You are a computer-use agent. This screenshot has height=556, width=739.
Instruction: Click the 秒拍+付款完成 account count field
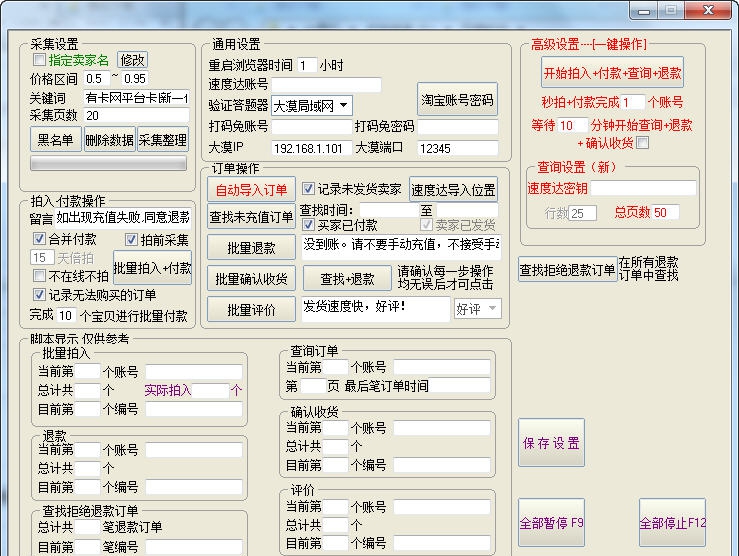point(632,102)
